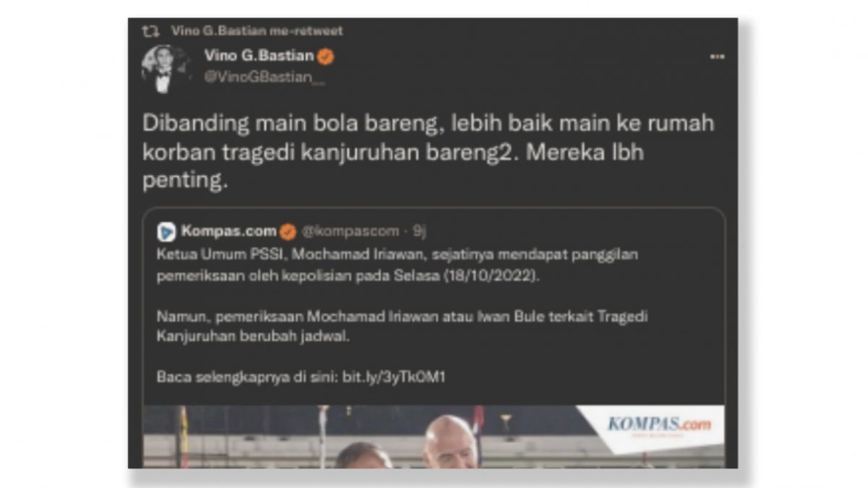The width and height of the screenshot is (868, 488).
Task: Click the KOMPAS.com watermark logo on the image
Action: click(x=658, y=424)
